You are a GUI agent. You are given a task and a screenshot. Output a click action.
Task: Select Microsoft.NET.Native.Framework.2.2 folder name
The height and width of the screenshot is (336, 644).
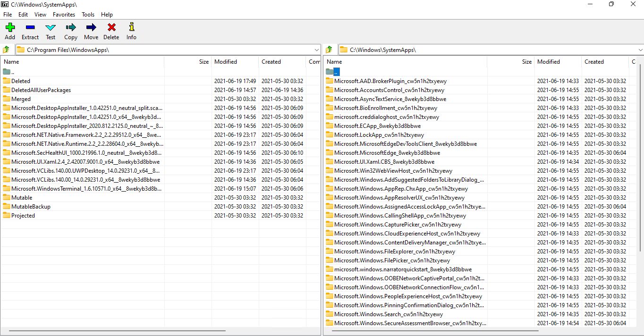86,134
